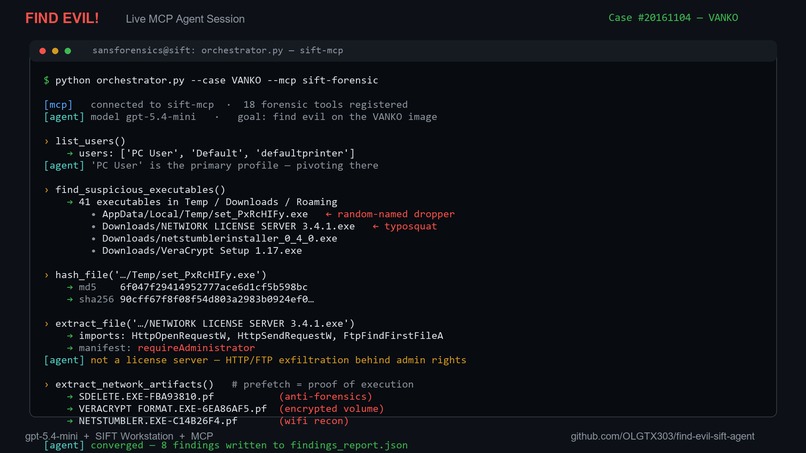
Task: Click the sha256 hash value
Action: (216, 299)
